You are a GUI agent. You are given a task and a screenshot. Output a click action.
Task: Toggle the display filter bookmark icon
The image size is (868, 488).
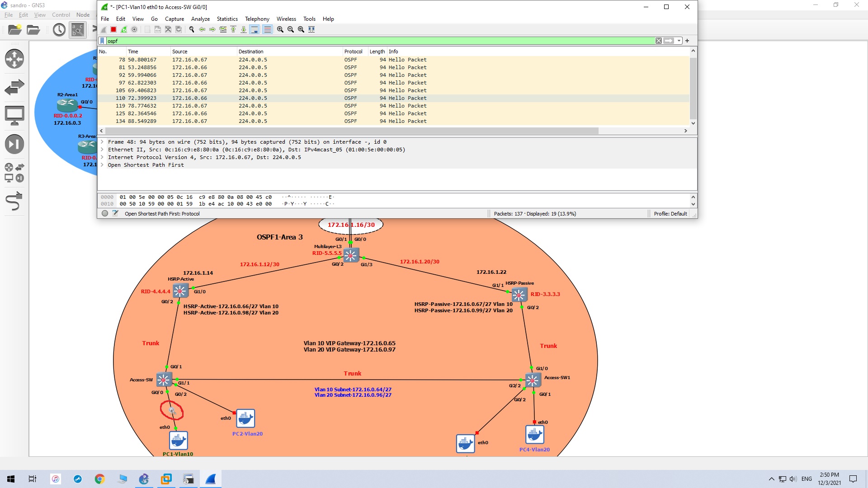pos(102,41)
